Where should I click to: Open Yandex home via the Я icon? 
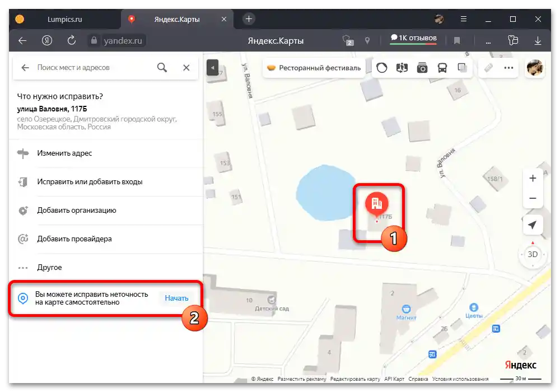point(47,41)
